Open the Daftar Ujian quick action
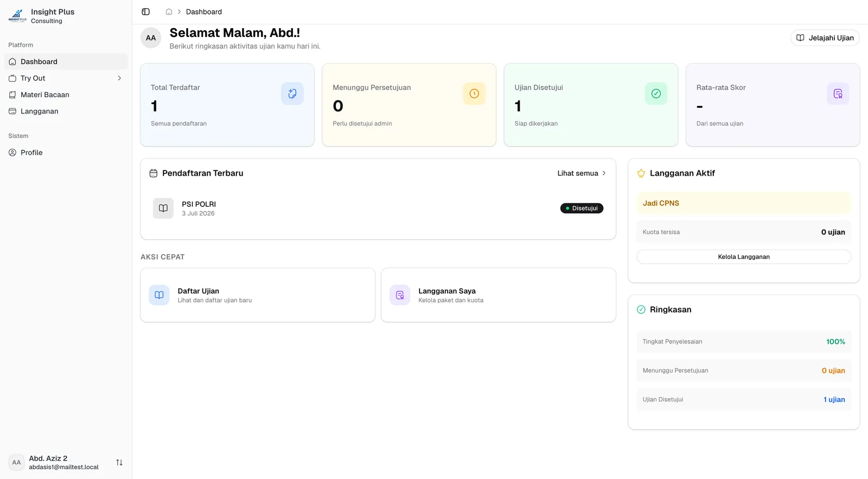This screenshot has height=479, width=868. (258, 295)
